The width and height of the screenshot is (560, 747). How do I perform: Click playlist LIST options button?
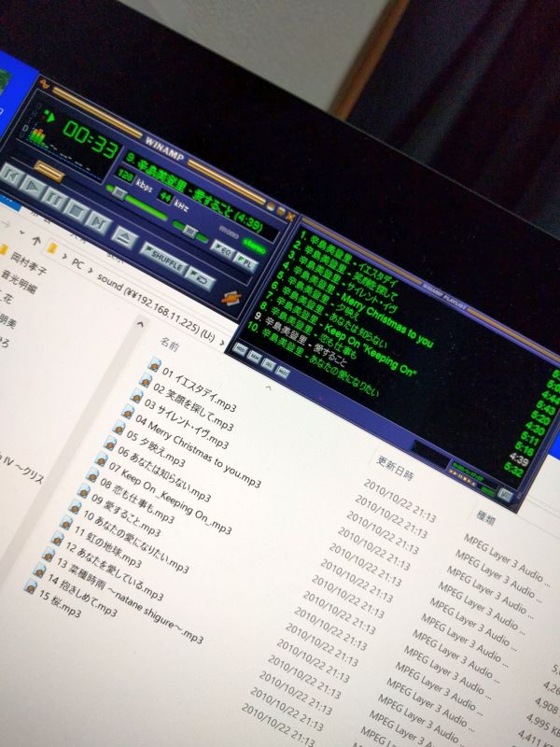tap(506, 496)
